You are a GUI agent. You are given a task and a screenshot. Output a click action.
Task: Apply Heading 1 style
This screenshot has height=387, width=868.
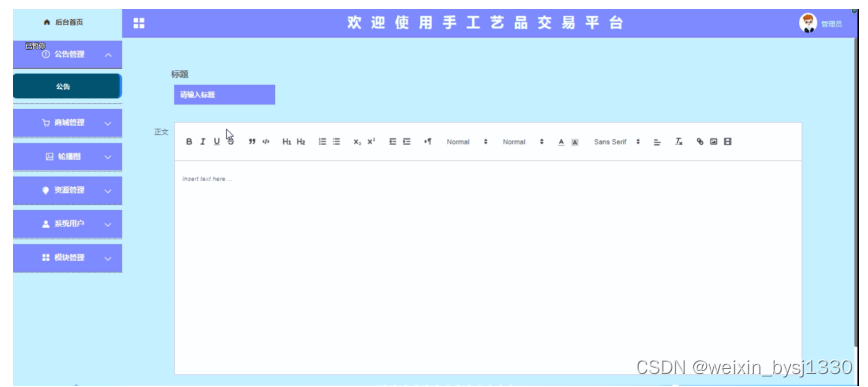click(x=287, y=142)
